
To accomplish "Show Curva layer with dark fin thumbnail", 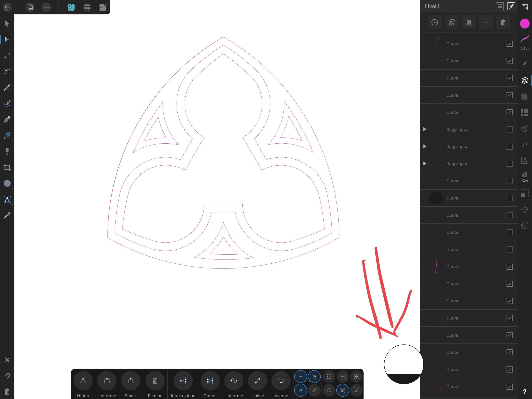I will point(509,181).
